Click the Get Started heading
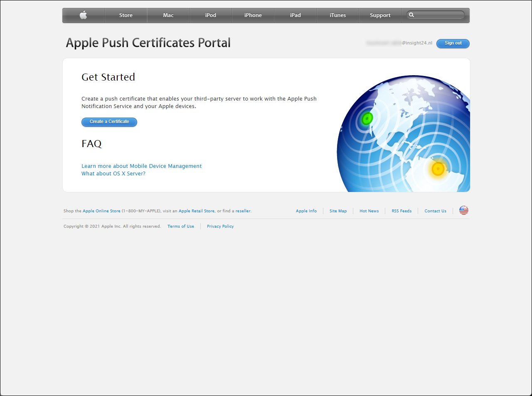532x396 pixels. 108,77
